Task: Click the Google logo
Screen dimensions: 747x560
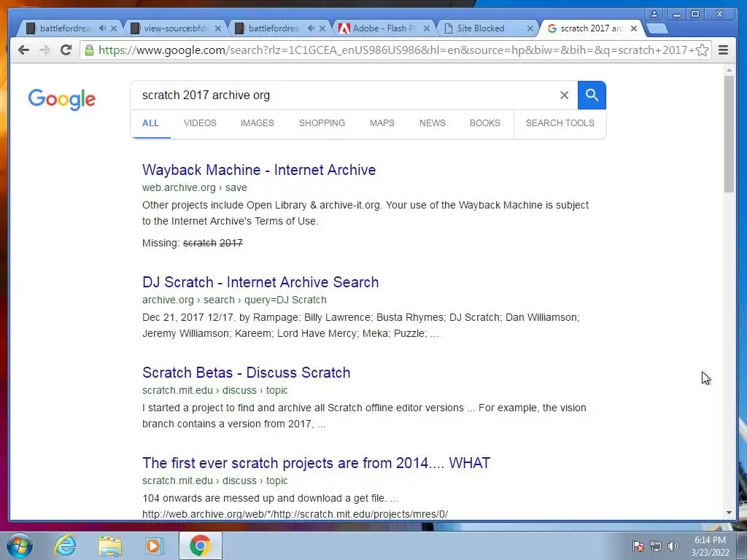Action: [62, 99]
